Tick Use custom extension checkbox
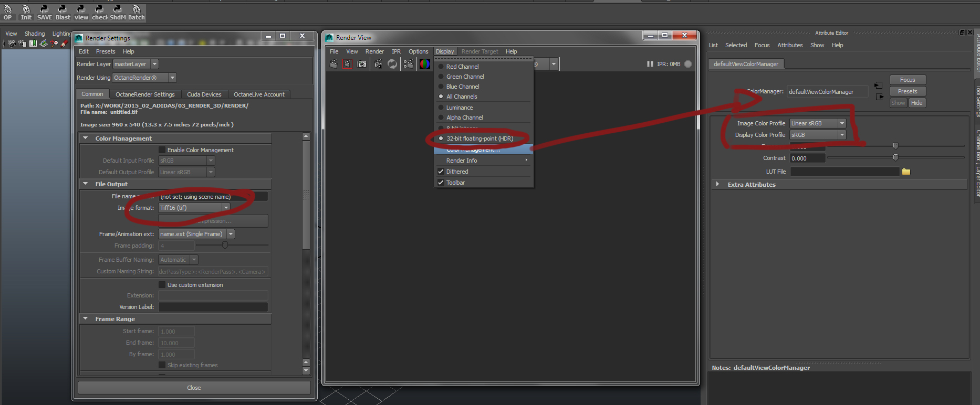The image size is (980, 405). [162, 285]
